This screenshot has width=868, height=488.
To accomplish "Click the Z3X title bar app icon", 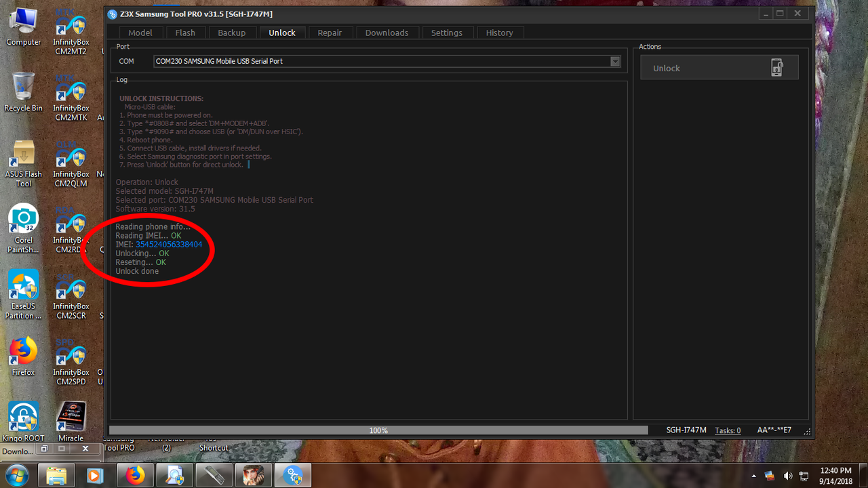I will [112, 14].
